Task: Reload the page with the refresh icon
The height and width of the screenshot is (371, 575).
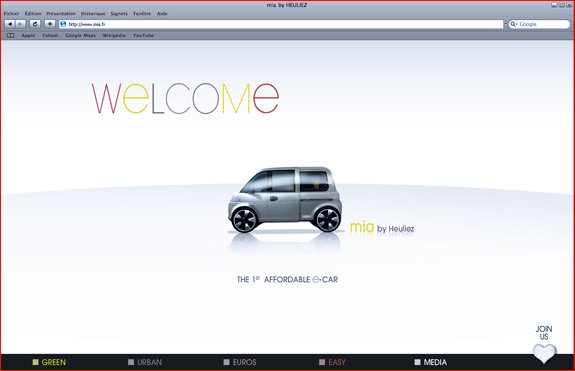Action: 35,24
